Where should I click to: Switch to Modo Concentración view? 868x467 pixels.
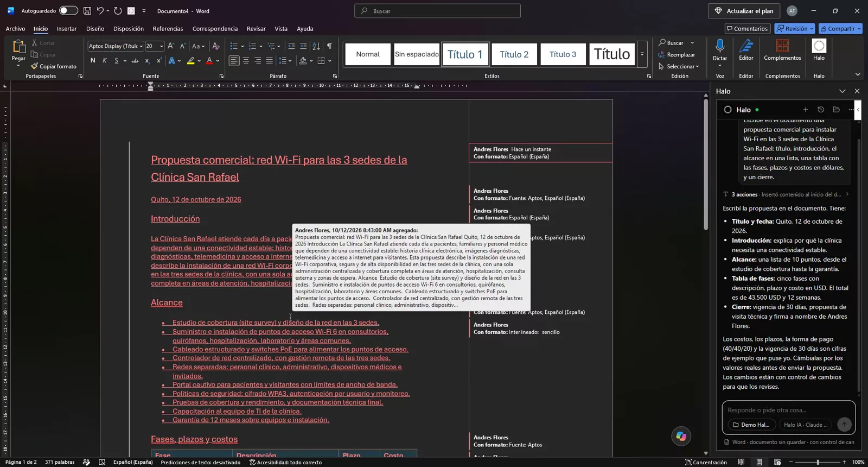coord(706,462)
